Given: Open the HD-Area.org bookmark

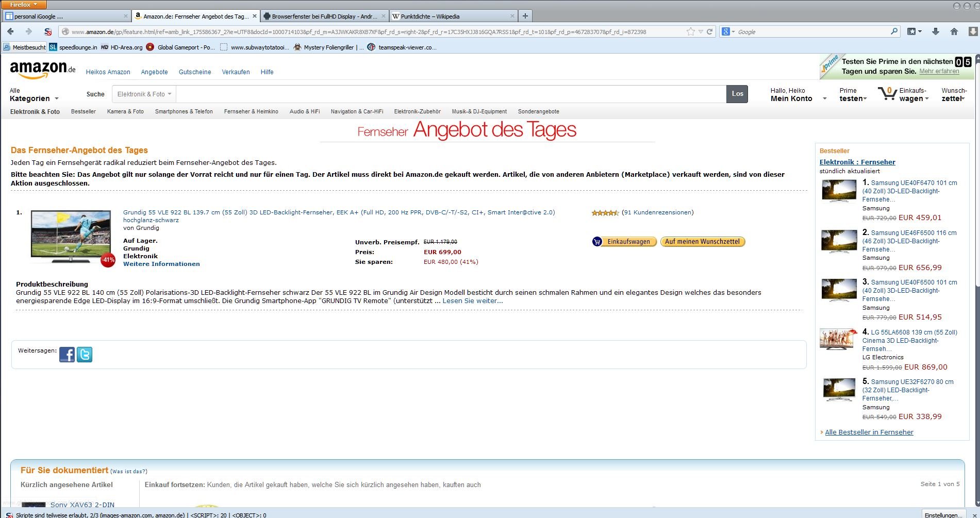Looking at the screenshot, I should coord(122,47).
